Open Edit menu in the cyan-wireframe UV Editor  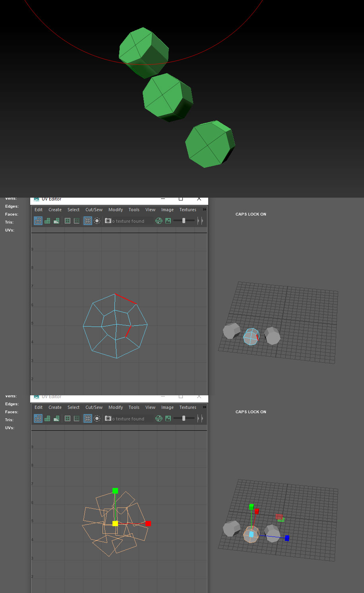pyautogui.click(x=39, y=210)
